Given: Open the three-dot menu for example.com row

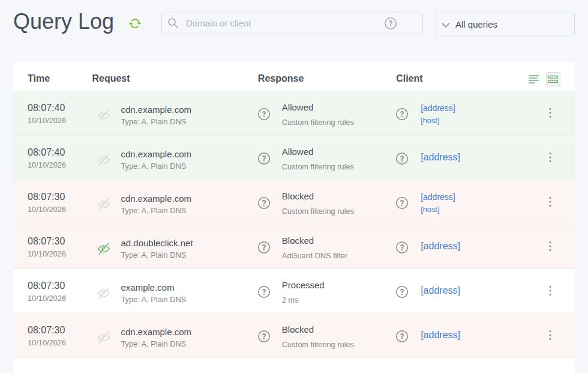Looking at the screenshot, I should (550, 291).
